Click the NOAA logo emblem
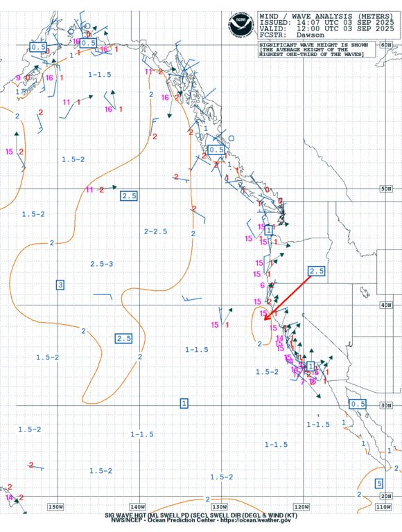 (x=241, y=25)
